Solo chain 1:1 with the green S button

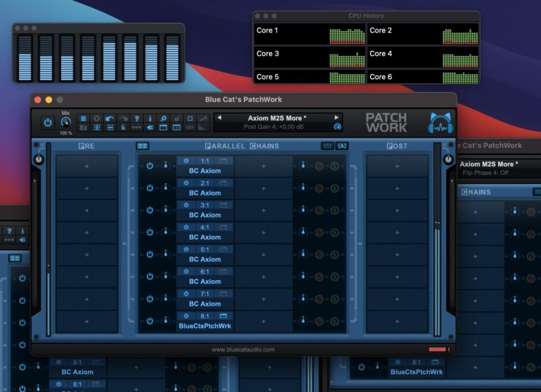click(334, 166)
